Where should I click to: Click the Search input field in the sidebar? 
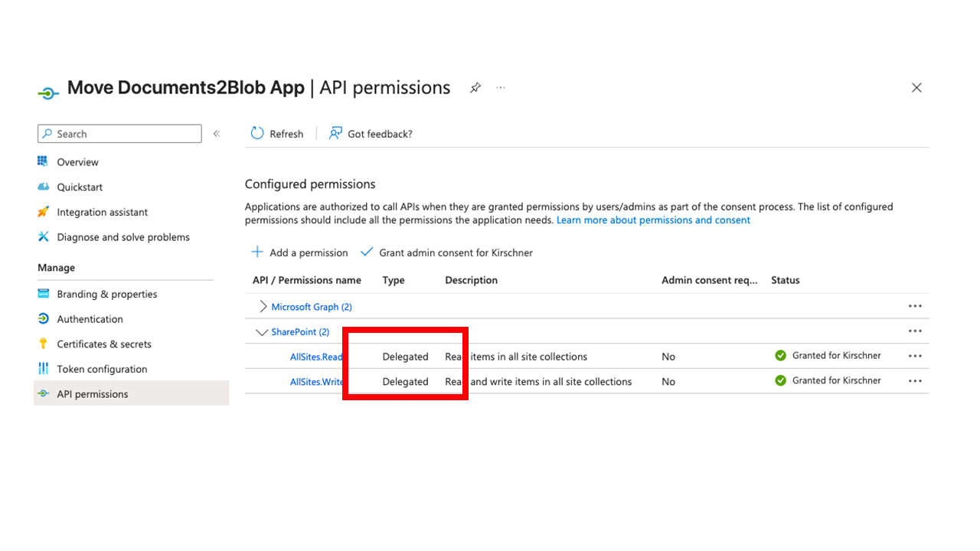(119, 134)
